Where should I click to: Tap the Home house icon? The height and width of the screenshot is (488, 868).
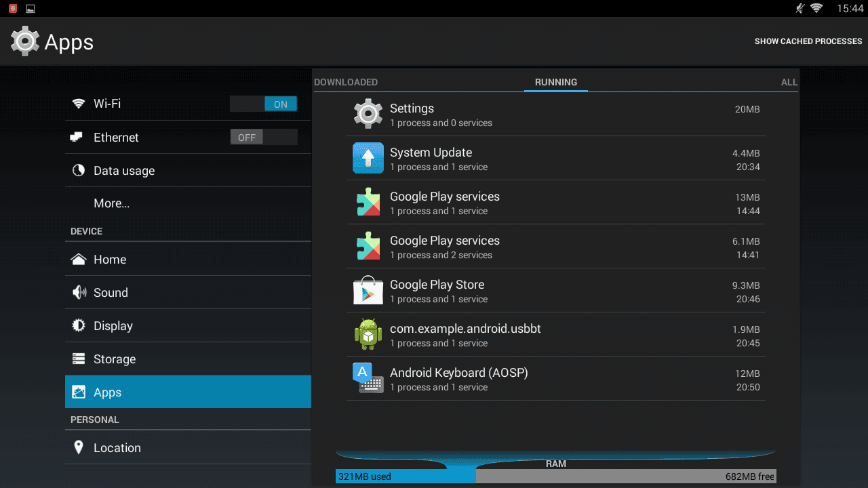pos(79,260)
